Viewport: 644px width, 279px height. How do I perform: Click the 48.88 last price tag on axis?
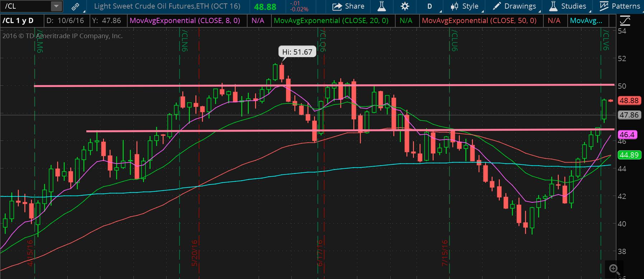629,101
